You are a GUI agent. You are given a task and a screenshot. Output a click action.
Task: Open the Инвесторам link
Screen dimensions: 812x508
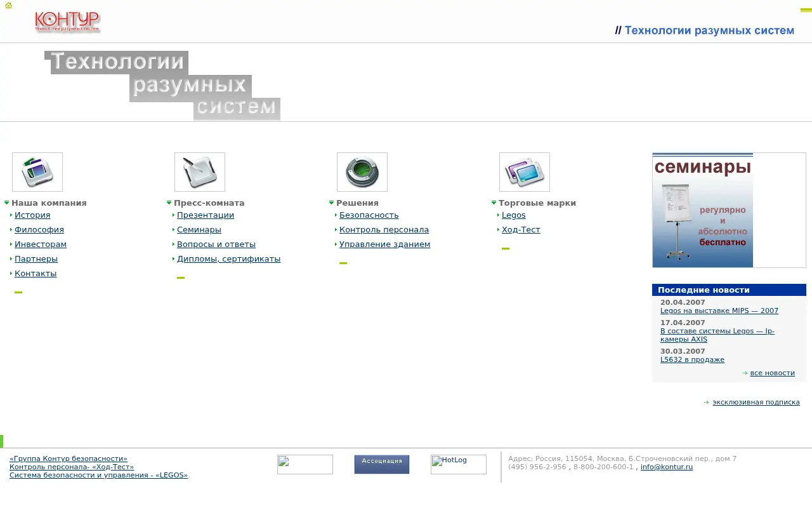41,244
